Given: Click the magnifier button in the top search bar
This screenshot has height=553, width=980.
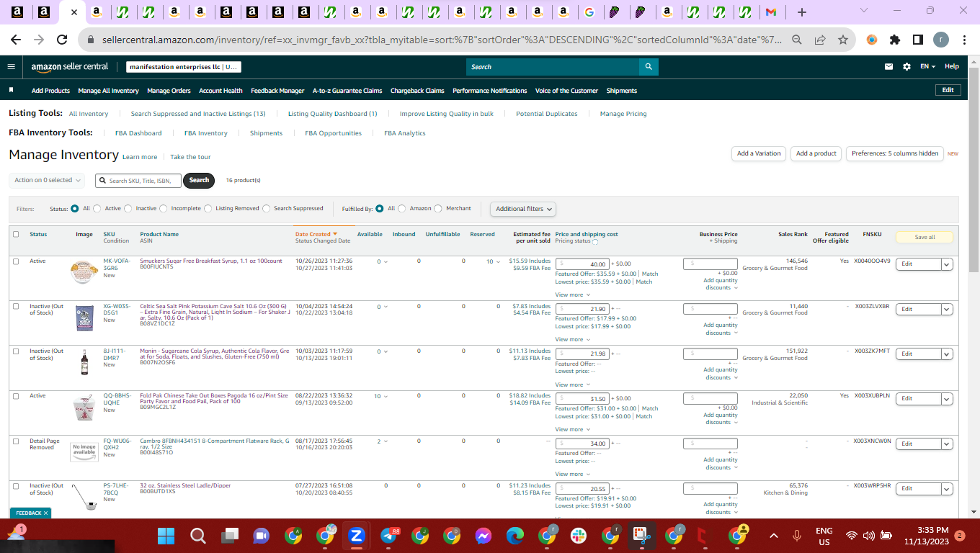Looking at the screenshot, I should coord(649,67).
